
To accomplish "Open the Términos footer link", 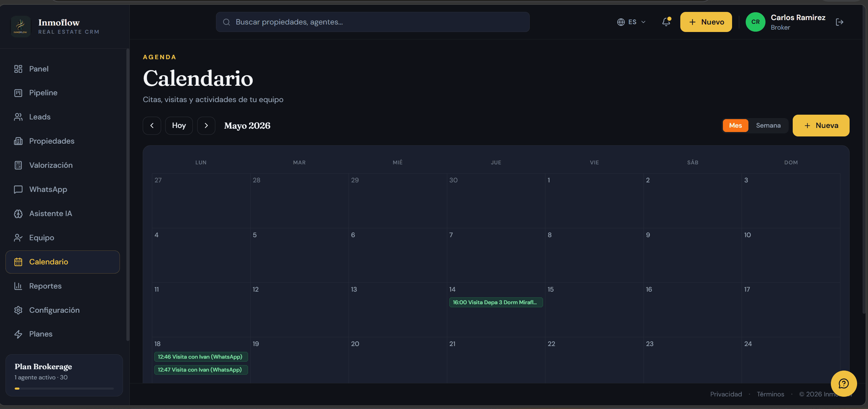I will click(770, 394).
